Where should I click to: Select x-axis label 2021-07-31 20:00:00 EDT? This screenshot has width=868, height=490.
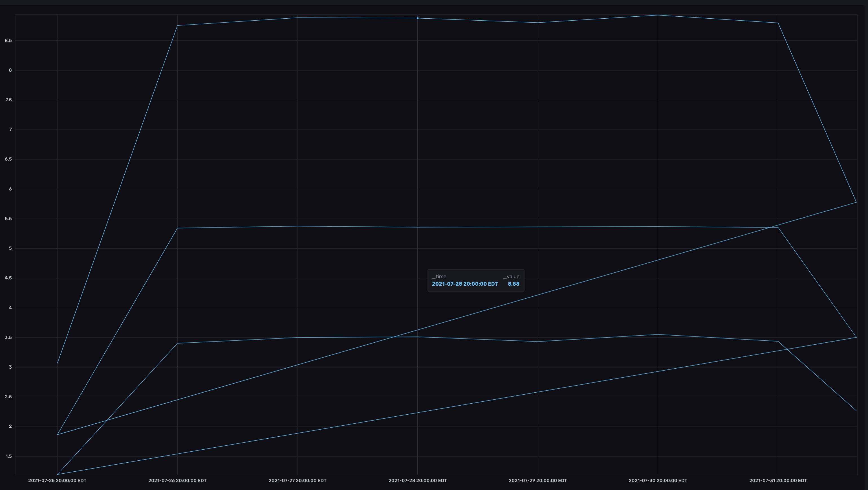[778, 481]
